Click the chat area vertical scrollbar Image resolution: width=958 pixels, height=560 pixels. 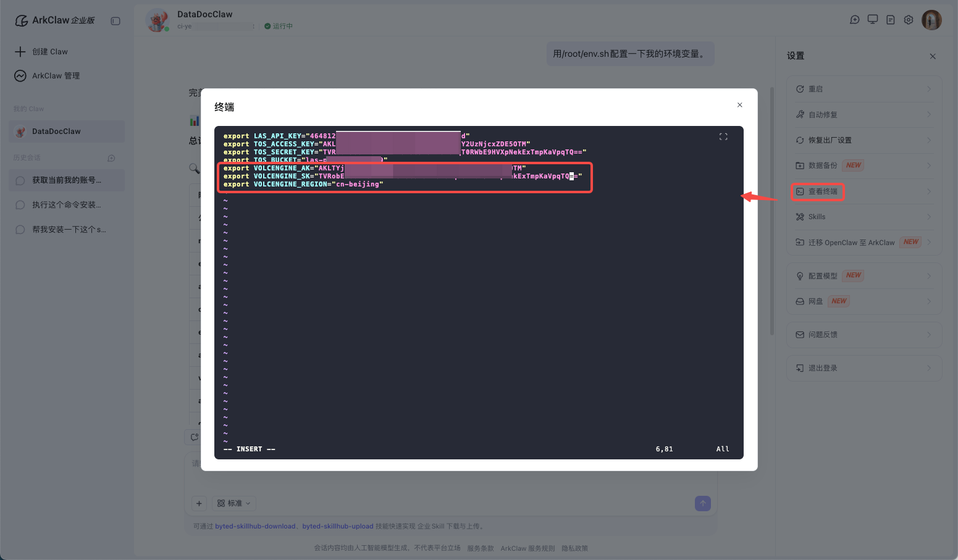coord(771,211)
